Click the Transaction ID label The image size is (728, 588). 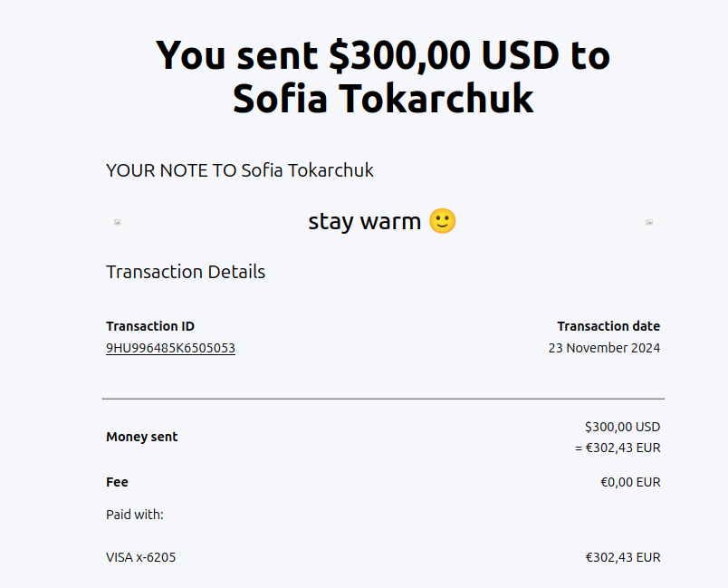click(150, 326)
